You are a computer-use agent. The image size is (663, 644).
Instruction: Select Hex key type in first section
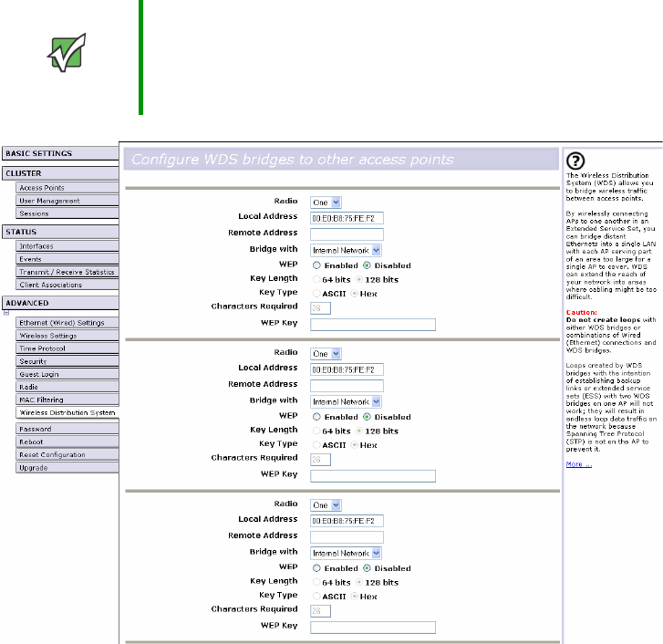click(x=355, y=294)
